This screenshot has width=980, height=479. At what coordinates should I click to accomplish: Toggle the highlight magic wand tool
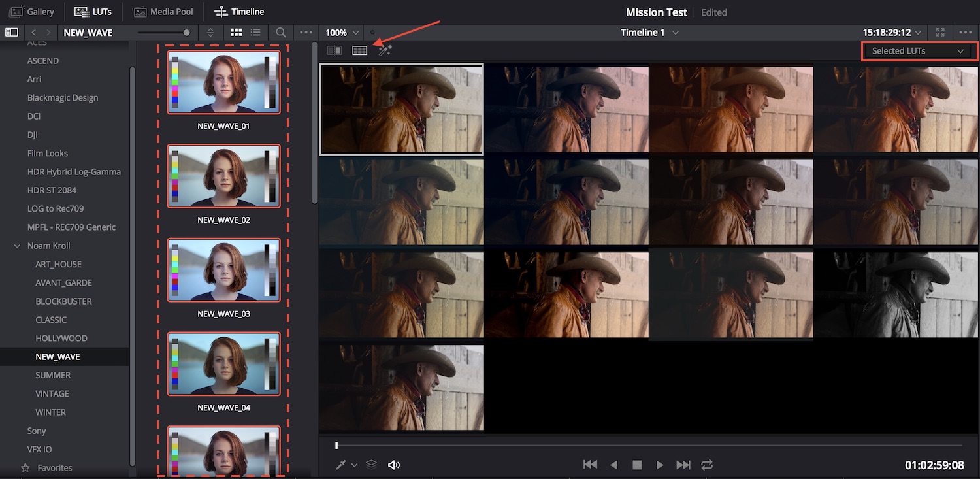pyautogui.click(x=385, y=50)
